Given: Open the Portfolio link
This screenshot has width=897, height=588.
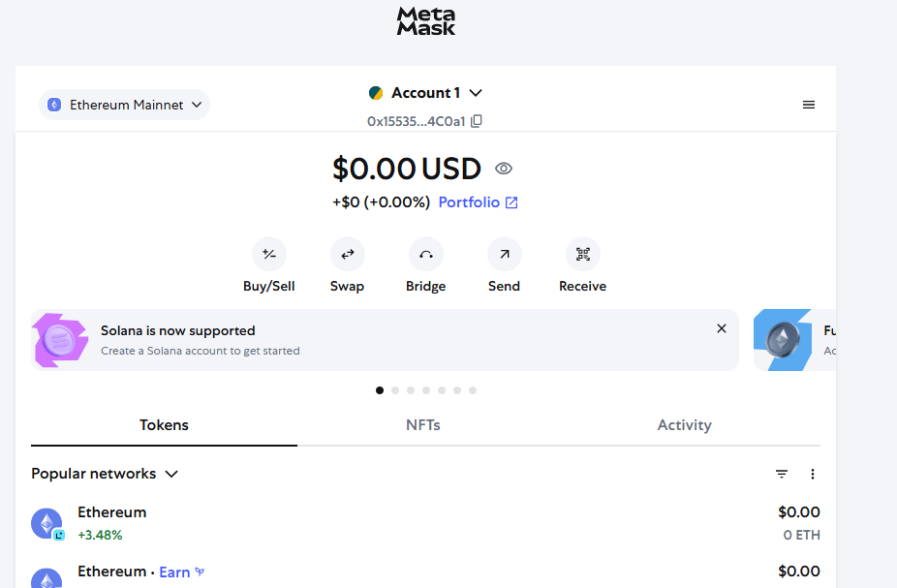Looking at the screenshot, I should pos(478,202).
